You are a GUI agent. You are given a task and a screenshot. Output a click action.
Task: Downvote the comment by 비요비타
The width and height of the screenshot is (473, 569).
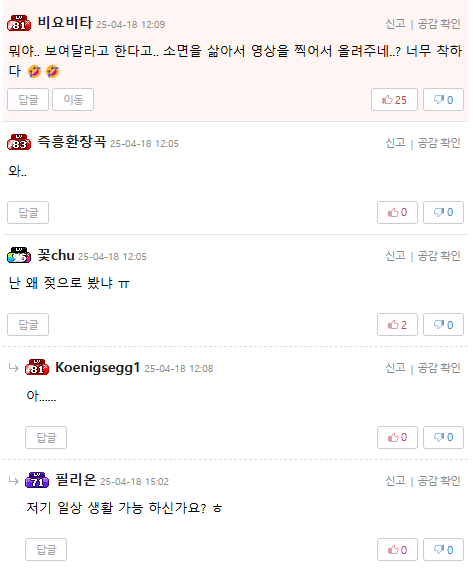443,99
